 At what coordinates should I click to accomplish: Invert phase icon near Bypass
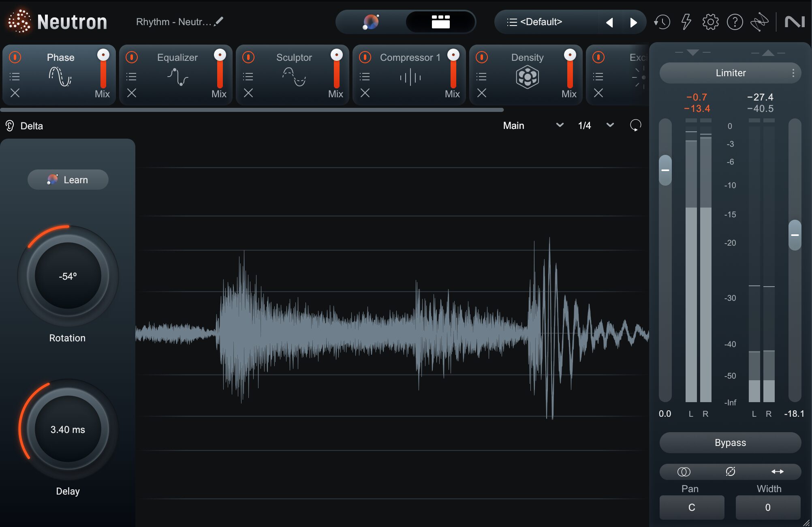pos(731,471)
